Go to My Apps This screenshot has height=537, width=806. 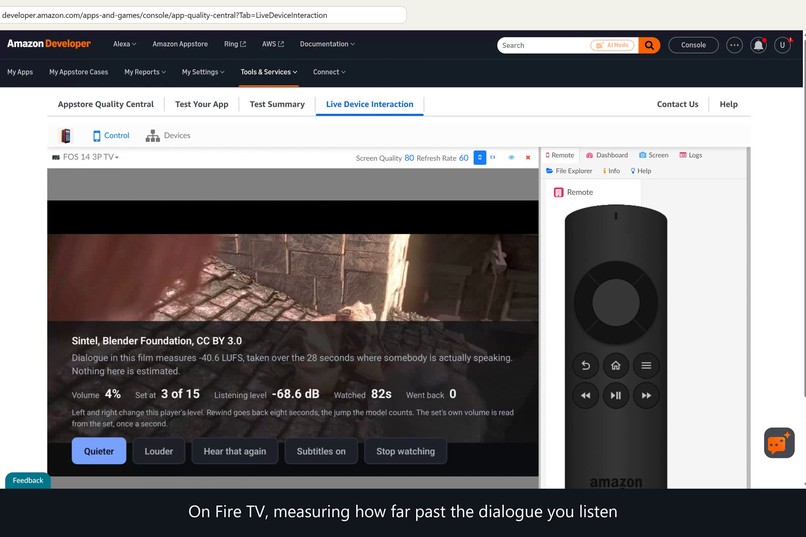click(20, 72)
